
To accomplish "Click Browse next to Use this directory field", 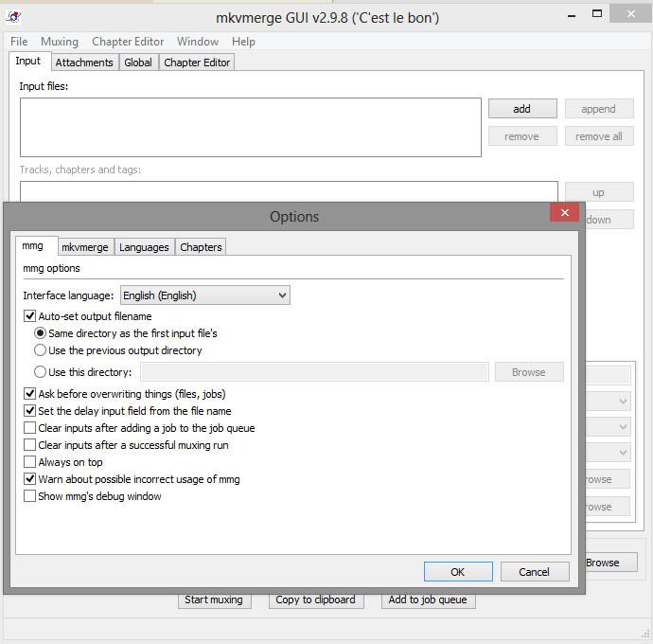I will tap(529, 372).
